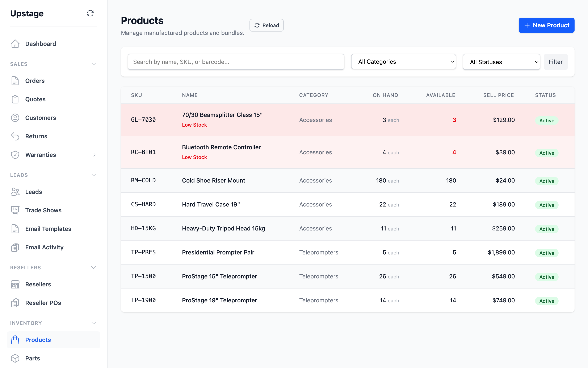Image resolution: width=588 pixels, height=368 pixels.
Task: Click the Warranties shield icon
Action: [x=15, y=155]
